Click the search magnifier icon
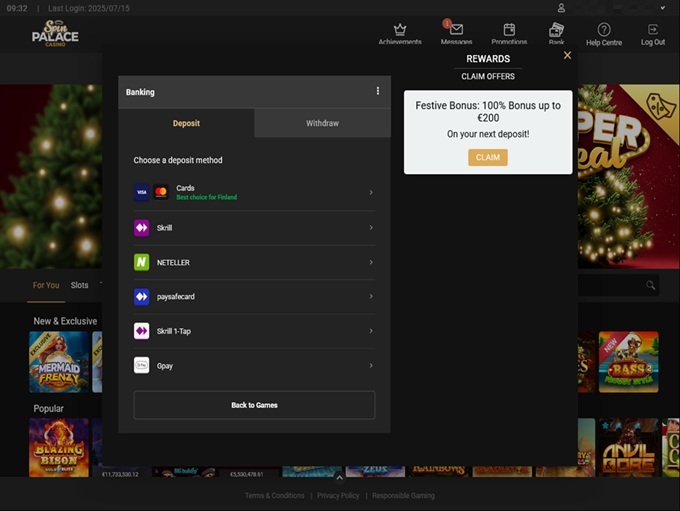Screen dimensions: 680x511 tap(651, 286)
